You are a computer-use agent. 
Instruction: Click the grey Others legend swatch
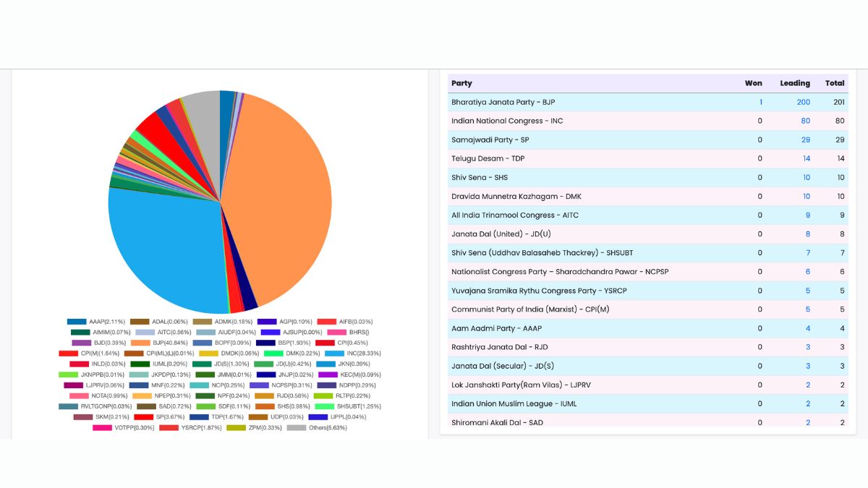[x=297, y=428]
